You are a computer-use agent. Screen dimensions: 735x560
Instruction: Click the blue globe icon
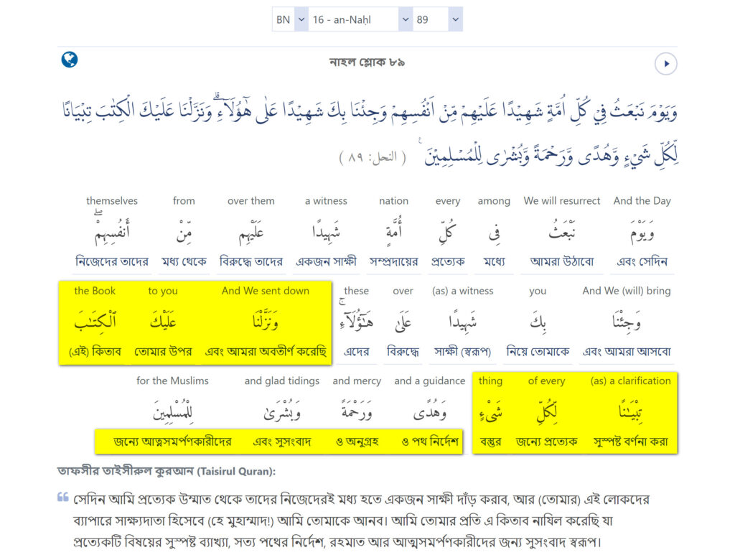[x=70, y=60]
